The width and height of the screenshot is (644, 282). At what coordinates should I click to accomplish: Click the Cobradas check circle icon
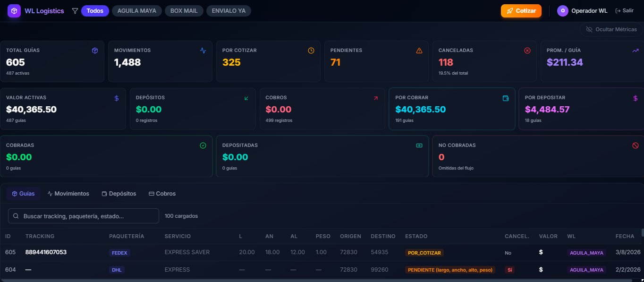[x=203, y=145]
